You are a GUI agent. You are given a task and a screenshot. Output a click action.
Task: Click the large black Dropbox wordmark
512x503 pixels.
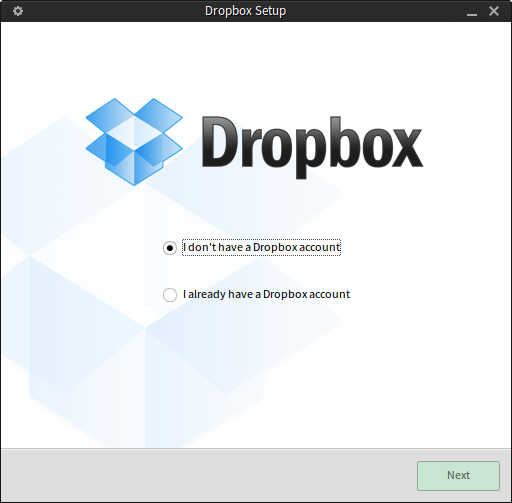(x=312, y=146)
